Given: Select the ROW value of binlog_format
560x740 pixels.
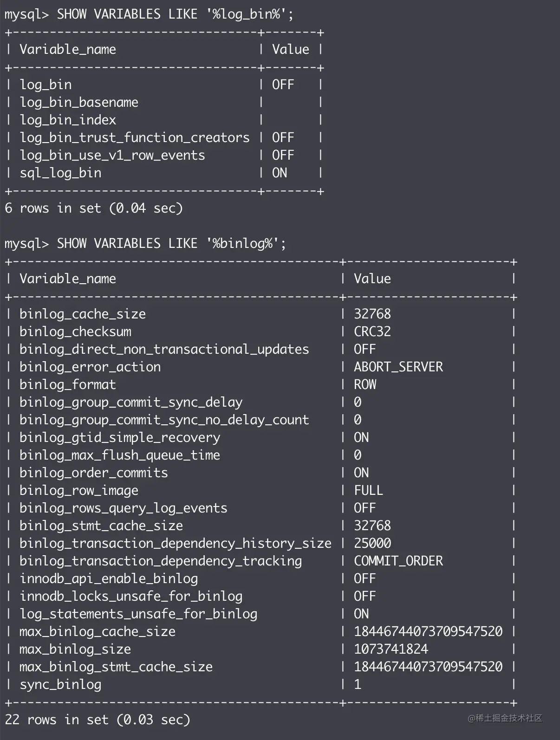Looking at the screenshot, I should (x=365, y=385).
